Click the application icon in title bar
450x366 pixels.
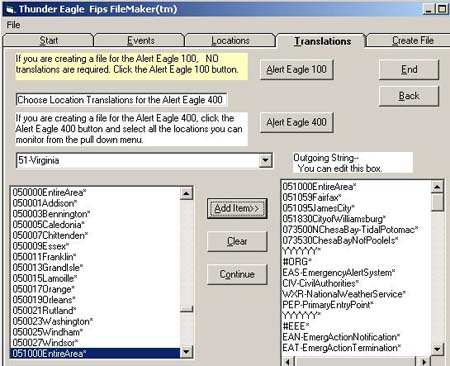(9, 9)
